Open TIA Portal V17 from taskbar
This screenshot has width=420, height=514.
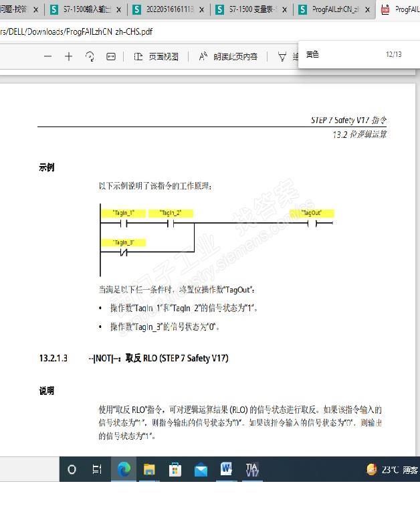(x=252, y=469)
